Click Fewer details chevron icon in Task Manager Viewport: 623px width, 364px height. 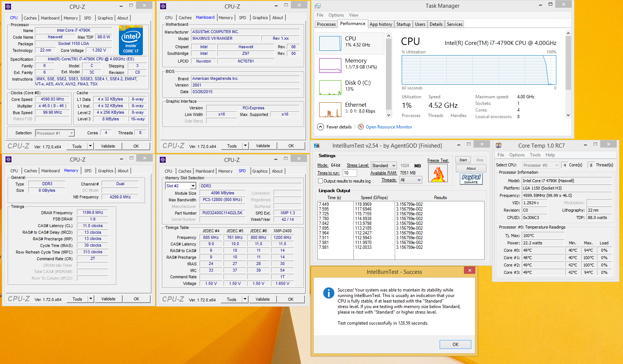[320, 127]
